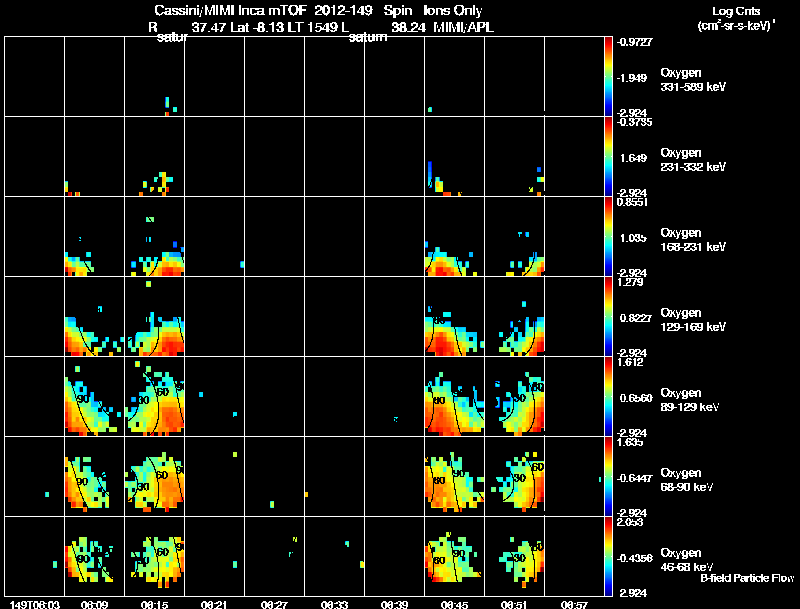Click the '06:15' time axis label
Screen dimensions: 800x609
point(154,605)
